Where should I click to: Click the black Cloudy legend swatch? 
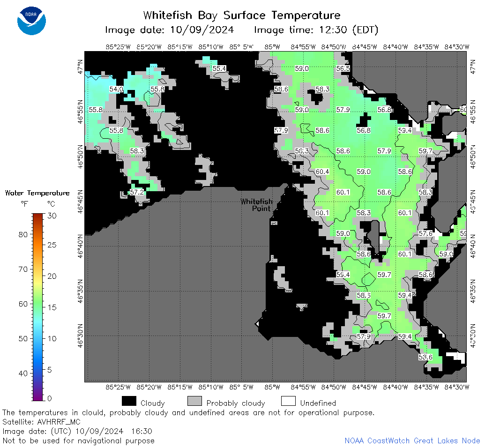click(129, 401)
